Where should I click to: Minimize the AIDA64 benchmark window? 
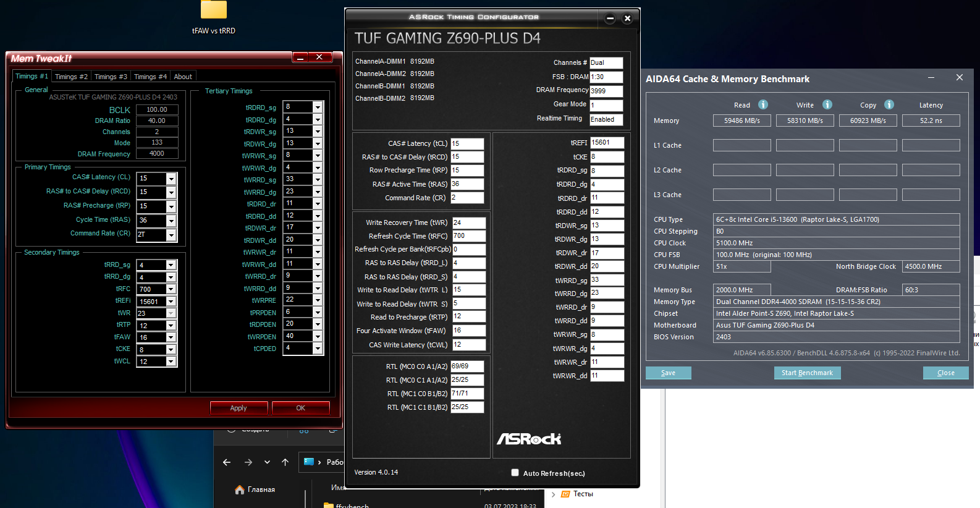pyautogui.click(x=931, y=78)
